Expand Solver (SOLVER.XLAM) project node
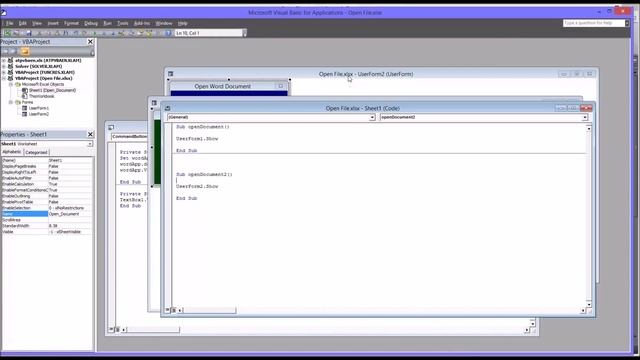The width and height of the screenshot is (640, 360). (4, 66)
